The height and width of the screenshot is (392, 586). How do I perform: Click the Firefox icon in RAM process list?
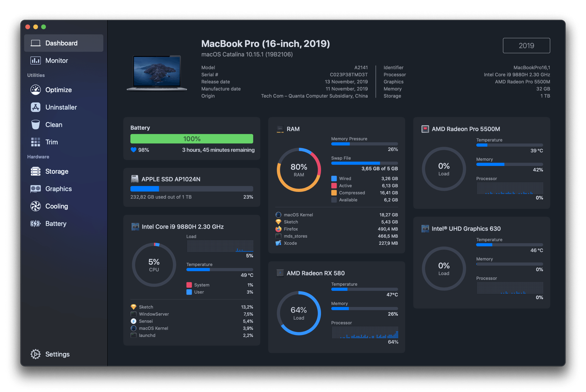[x=278, y=229]
